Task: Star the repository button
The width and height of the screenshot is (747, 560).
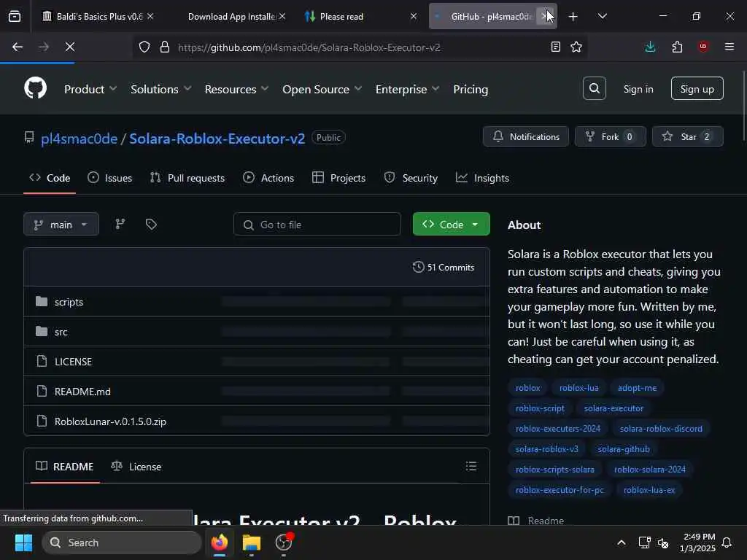Action: tap(687, 136)
